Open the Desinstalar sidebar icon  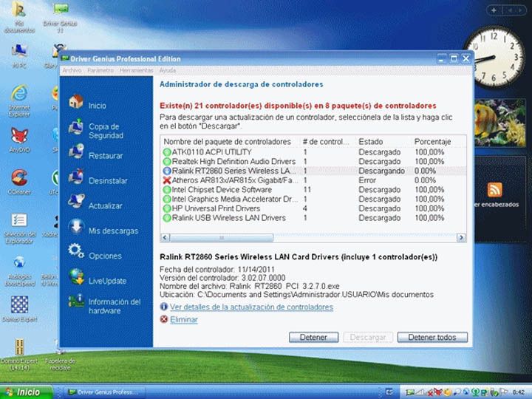point(76,177)
